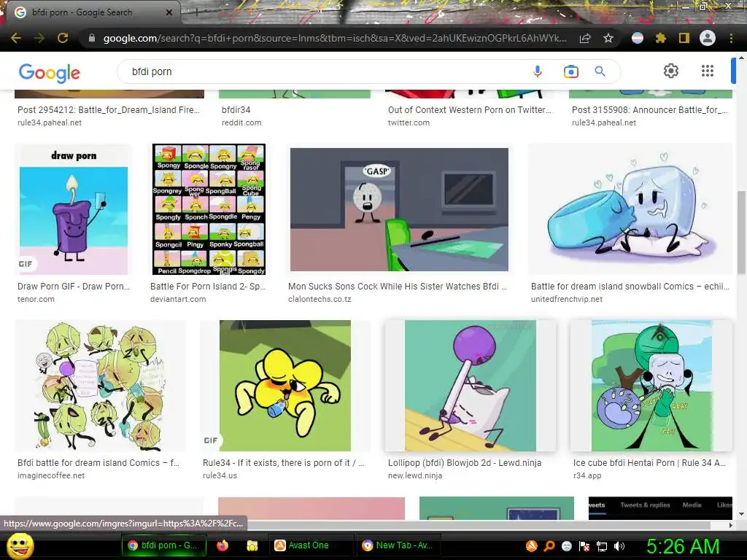The width and height of the screenshot is (747, 560).
Task: Open the network tray icon
Action: (x=602, y=546)
